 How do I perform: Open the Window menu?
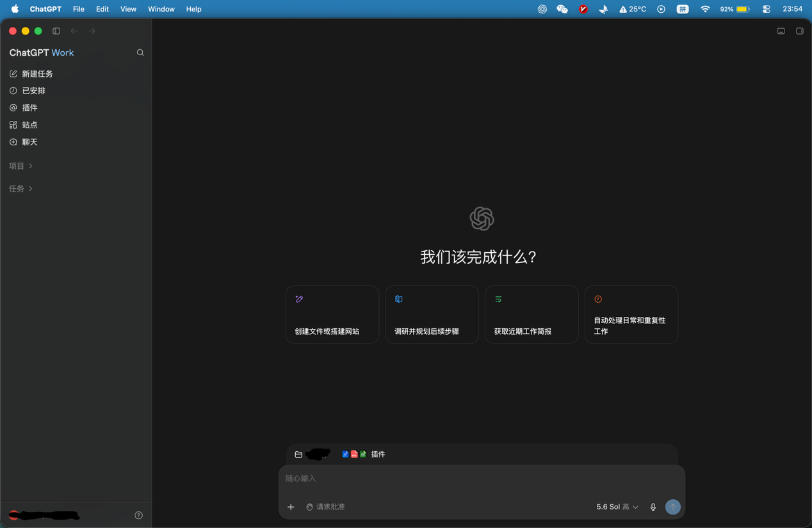pyautogui.click(x=161, y=9)
